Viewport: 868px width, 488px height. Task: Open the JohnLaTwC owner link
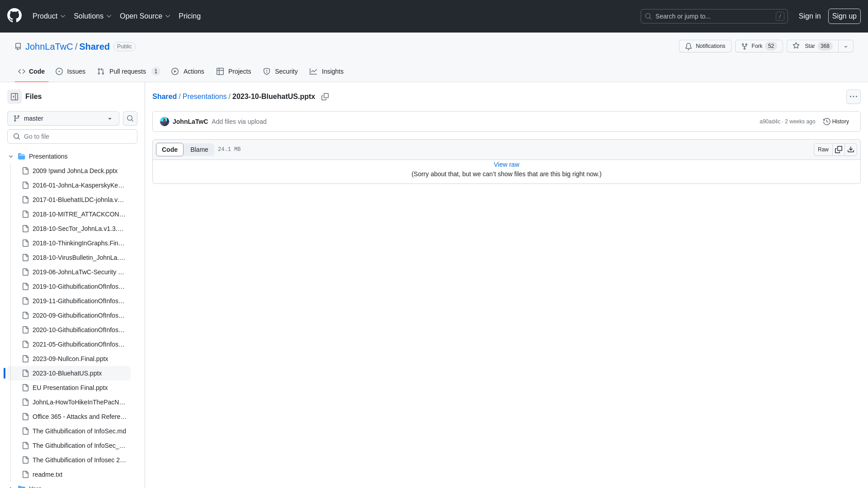49,47
